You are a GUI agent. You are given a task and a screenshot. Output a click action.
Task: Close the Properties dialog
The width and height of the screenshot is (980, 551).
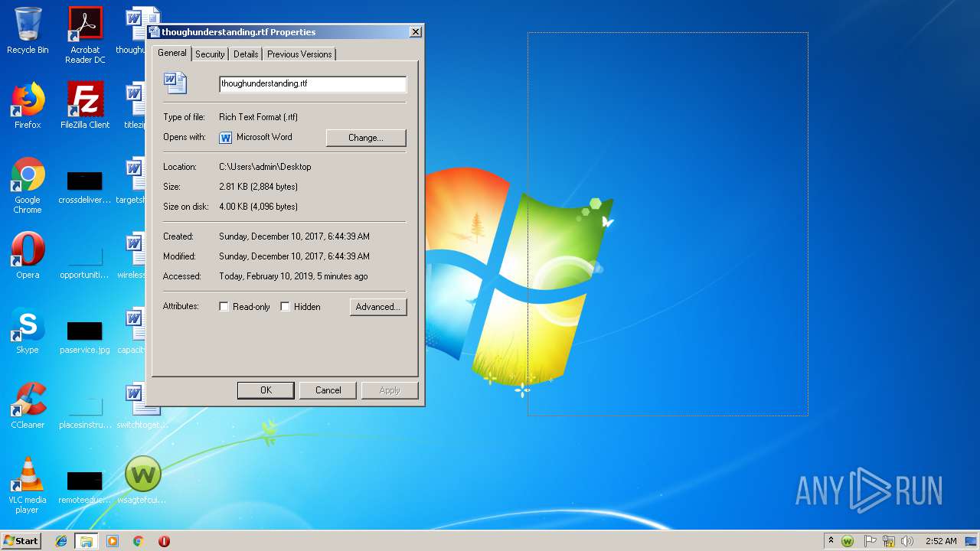click(x=415, y=32)
